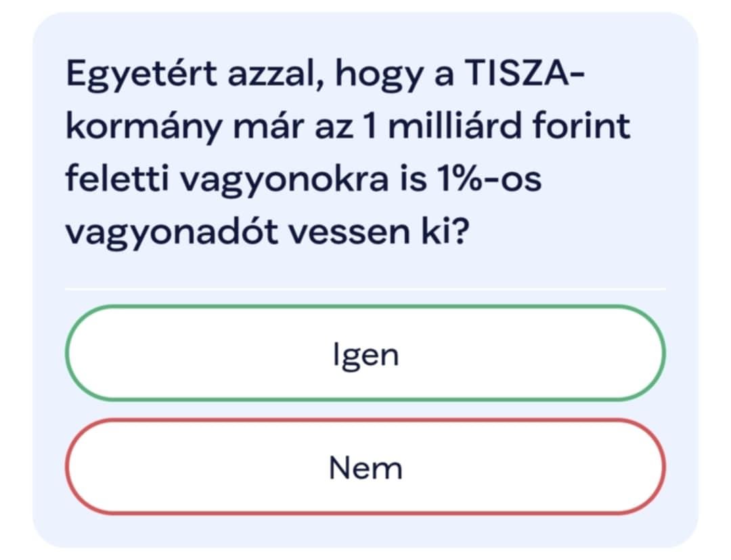Select the red-outlined Nem answer
Viewport: 731px width, 560px height.
click(x=365, y=467)
